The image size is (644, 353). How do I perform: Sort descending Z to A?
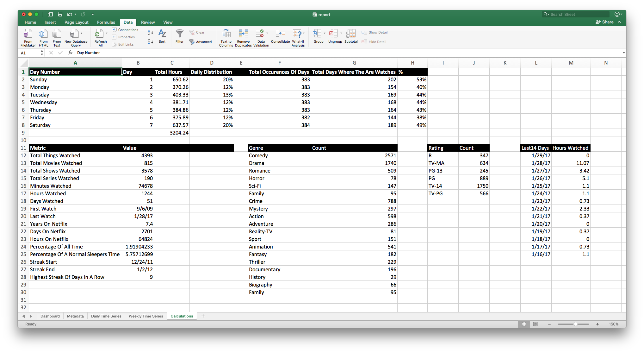pos(151,41)
